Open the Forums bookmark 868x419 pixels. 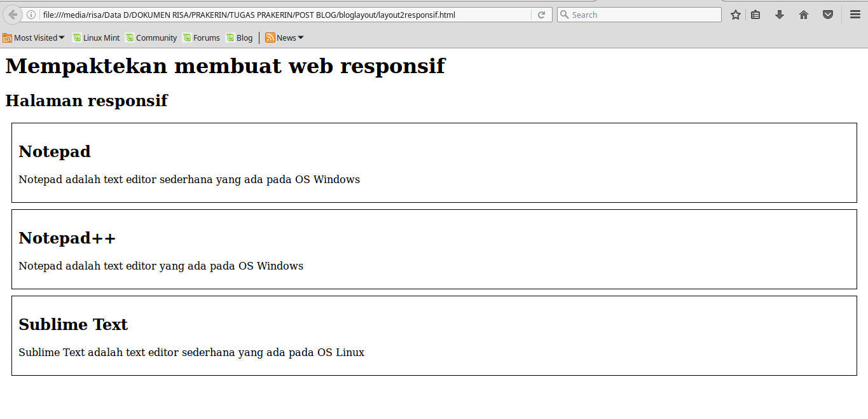pyautogui.click(x=201, y=38)
